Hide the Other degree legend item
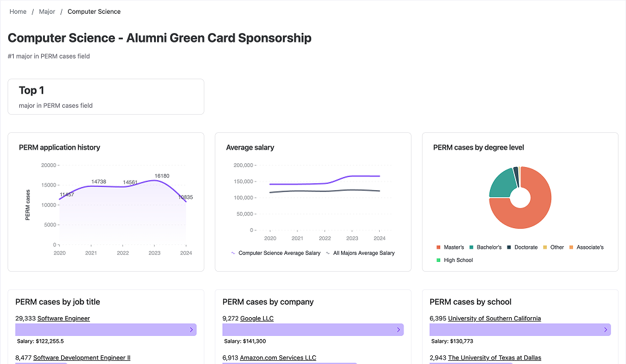The width and height of the screenshot is (626, 364). (x=553, y=247)
